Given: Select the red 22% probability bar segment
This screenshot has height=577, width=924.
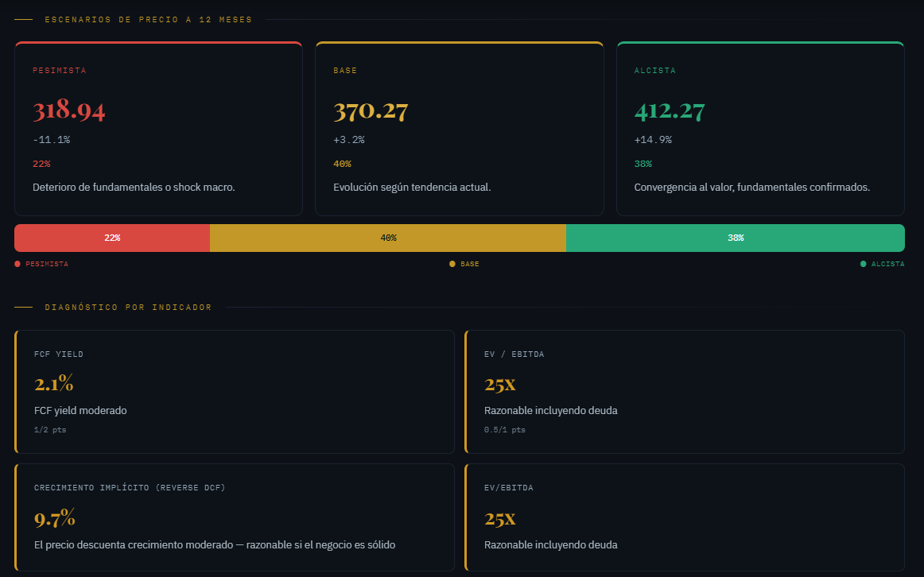Looking at the screenshot, I should click(x=112, y=238).
